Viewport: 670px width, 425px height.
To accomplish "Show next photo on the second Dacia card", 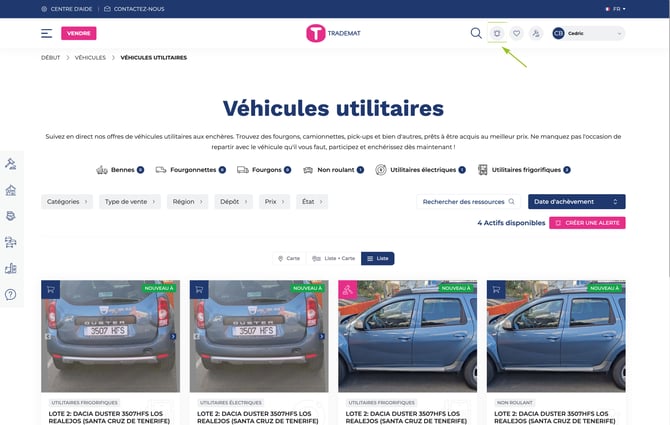I will pyautogui.click(x=322, y=337).
